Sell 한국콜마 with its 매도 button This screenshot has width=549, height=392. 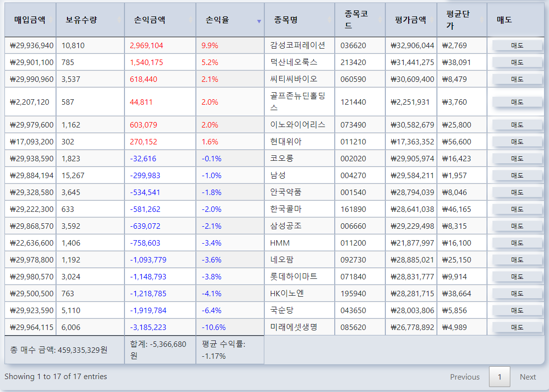click(x=517, y=209)
